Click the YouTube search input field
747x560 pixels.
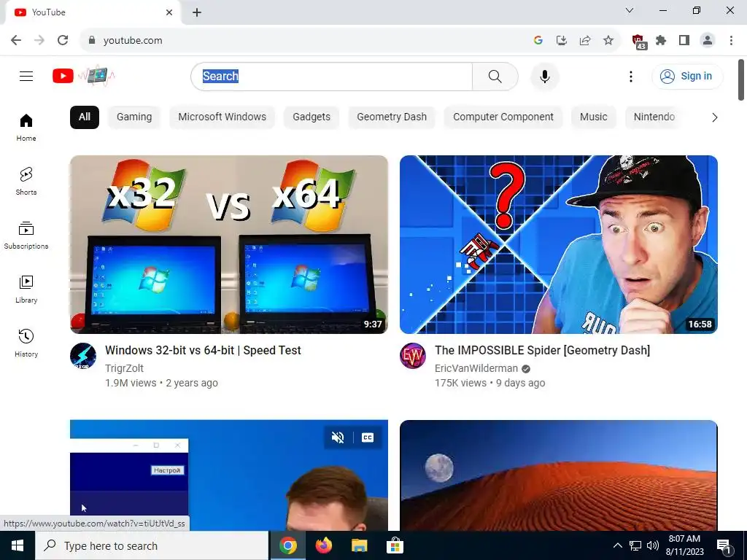coord(332,76)
